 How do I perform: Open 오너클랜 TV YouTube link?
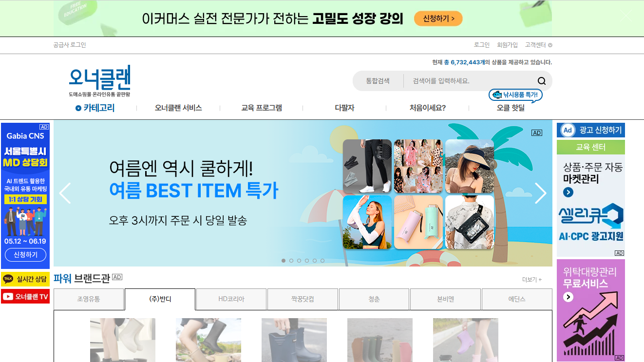pos(25,296)
